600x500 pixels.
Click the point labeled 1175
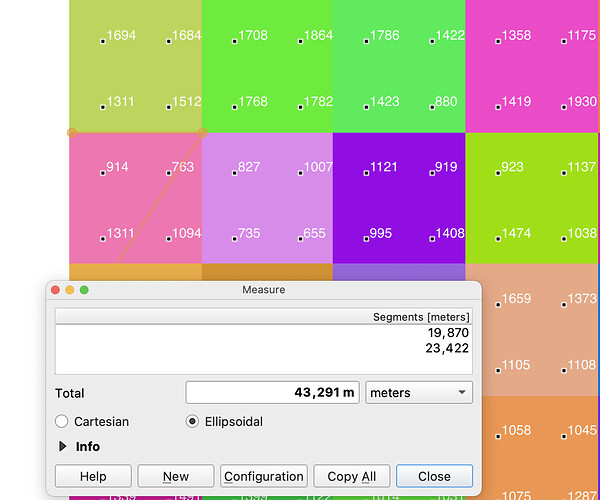[564, 41]
